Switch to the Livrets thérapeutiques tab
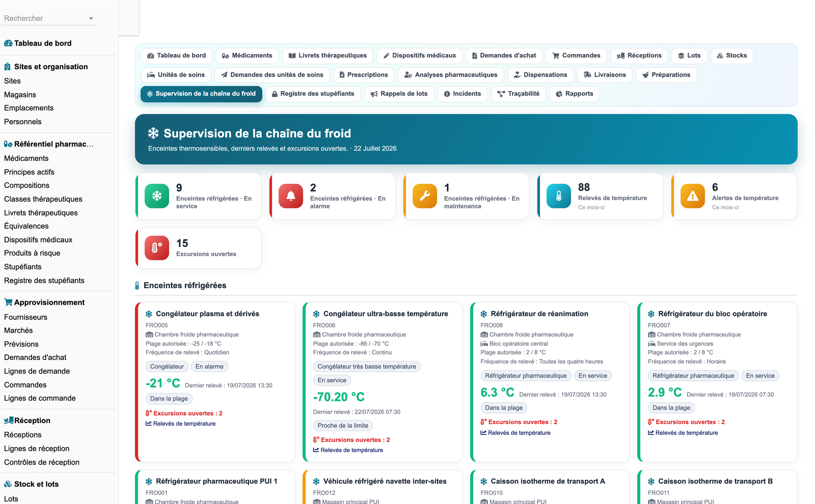This screenshot has width=815, height=504. pyautogui.click(x=328, y=56)
